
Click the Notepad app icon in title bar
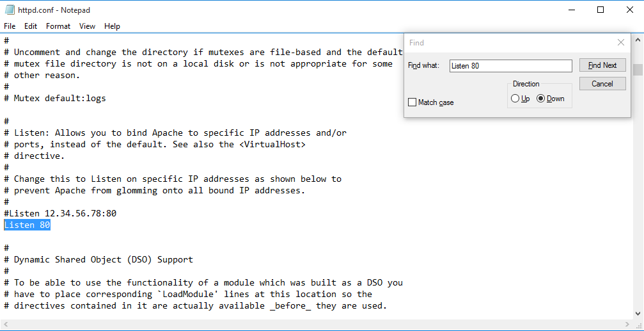(x=10, y=10)
